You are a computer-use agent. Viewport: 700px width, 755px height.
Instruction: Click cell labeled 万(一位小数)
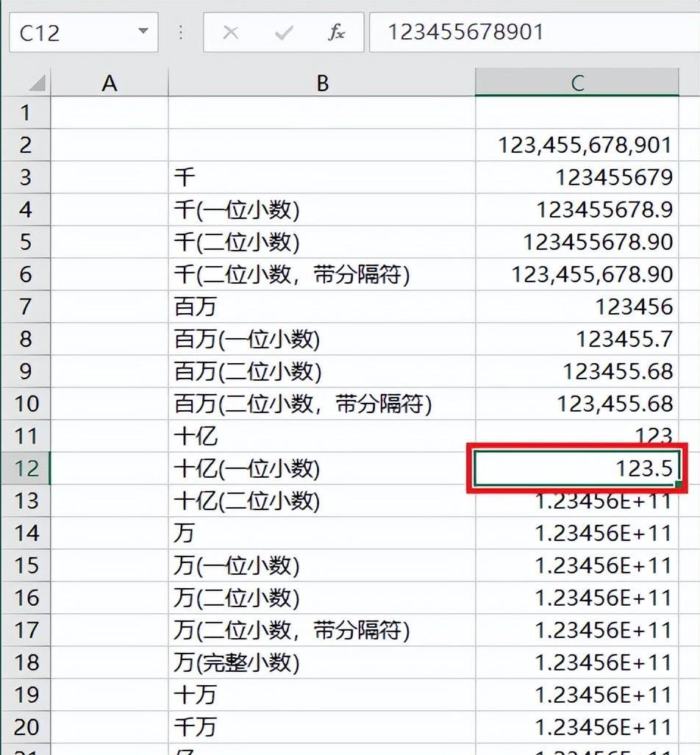click(x=322, y=565)
